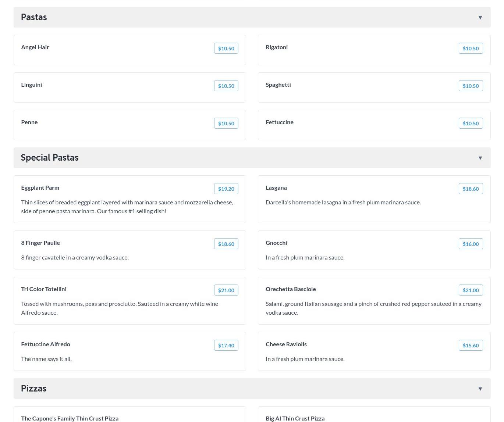This screenshot has height=422, width=504.
Task: Select the Linguini price tag
Action: click(226, 86)
